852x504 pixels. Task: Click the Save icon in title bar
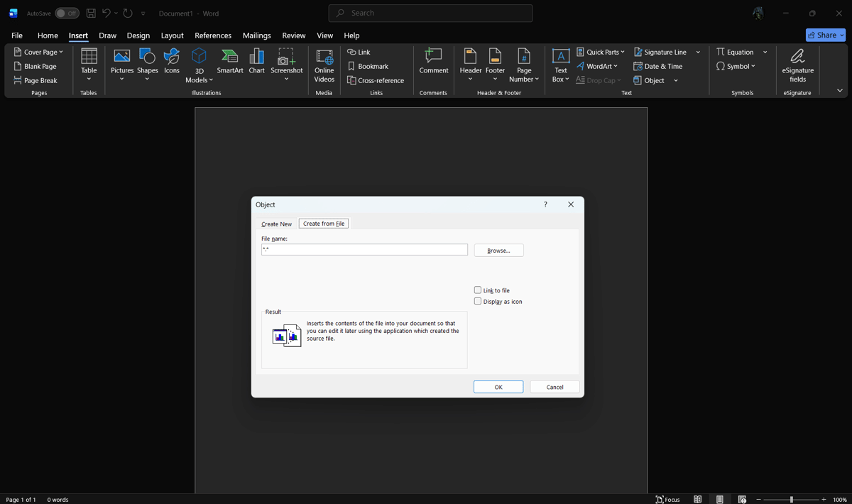point(91,13)
